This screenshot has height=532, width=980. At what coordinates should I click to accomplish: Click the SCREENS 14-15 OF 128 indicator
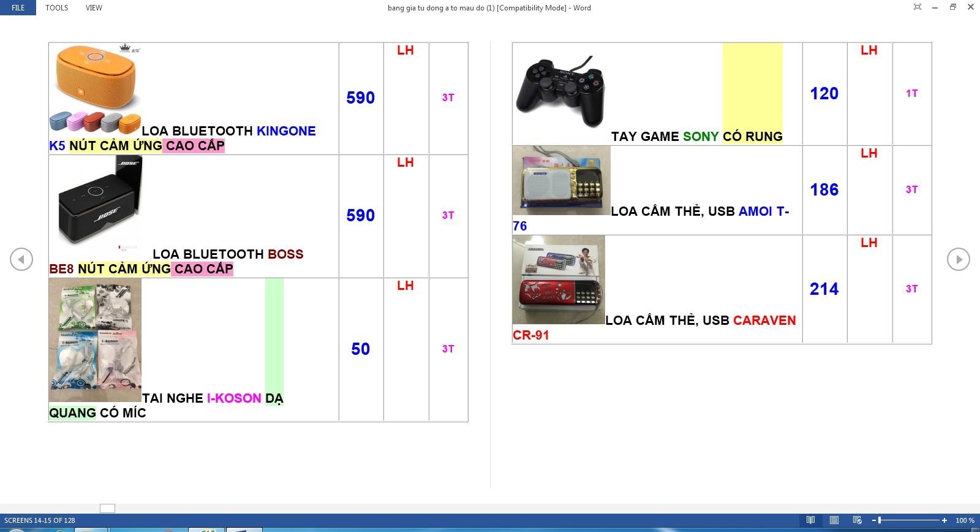[40, 520]
